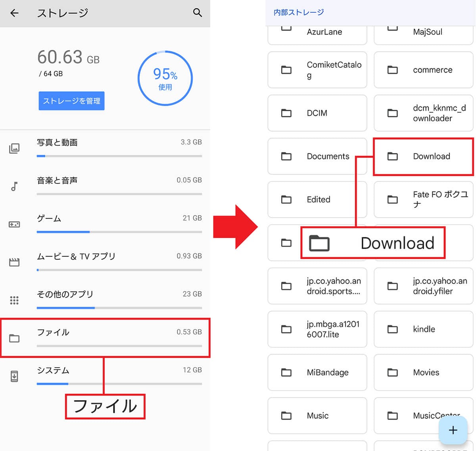Tap the folder icon of Edited
The height and width of the screenshot is (451, 476).
click(x=286, y=200)
